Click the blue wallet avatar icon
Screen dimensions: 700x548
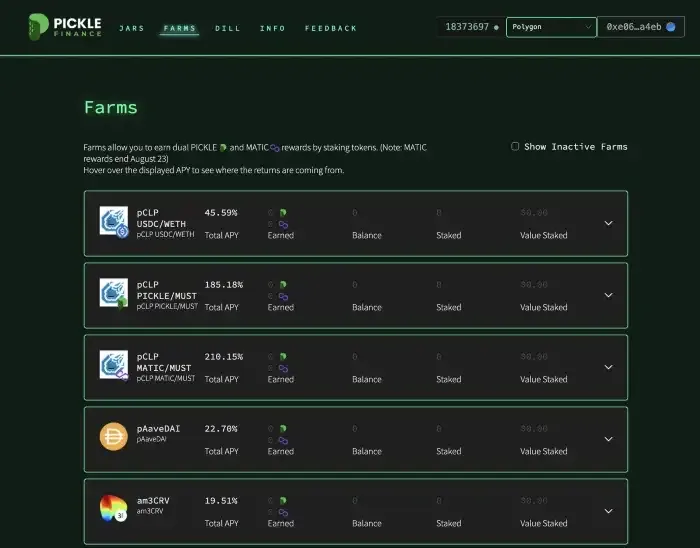pos(671,27)
